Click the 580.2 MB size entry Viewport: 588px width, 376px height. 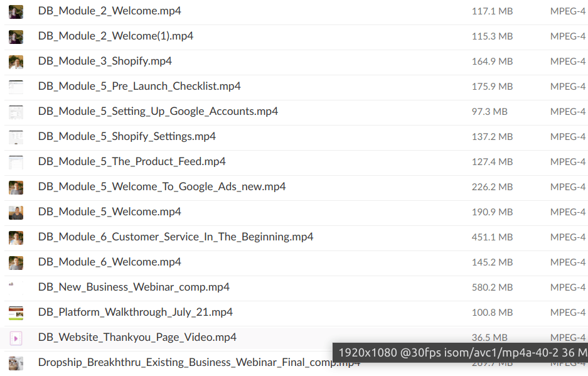click(492, 287)
